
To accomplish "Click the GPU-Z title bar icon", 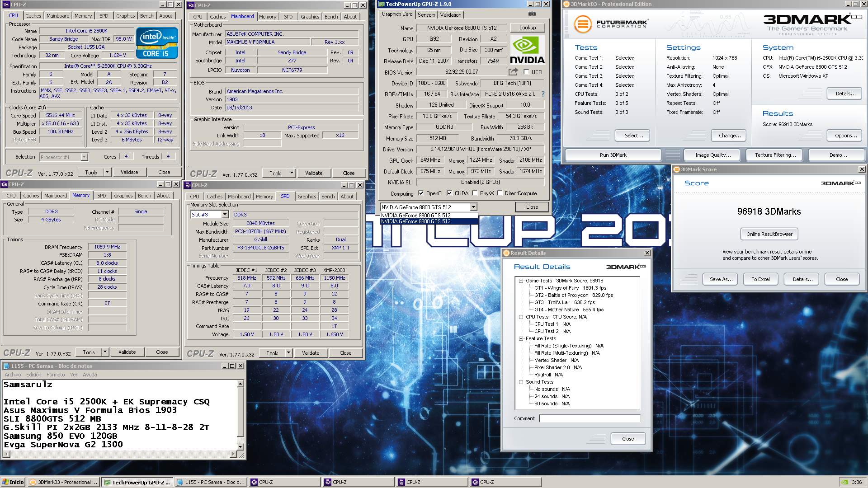I will pos(382,4).
